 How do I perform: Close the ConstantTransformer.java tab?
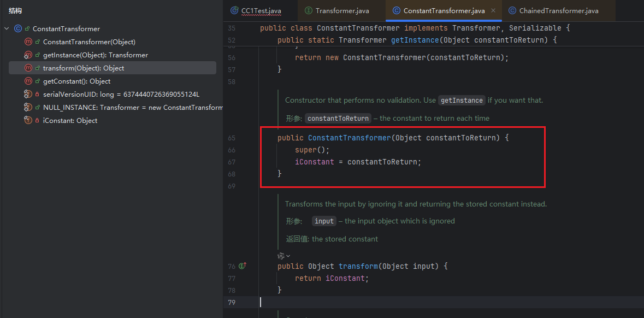493,11
